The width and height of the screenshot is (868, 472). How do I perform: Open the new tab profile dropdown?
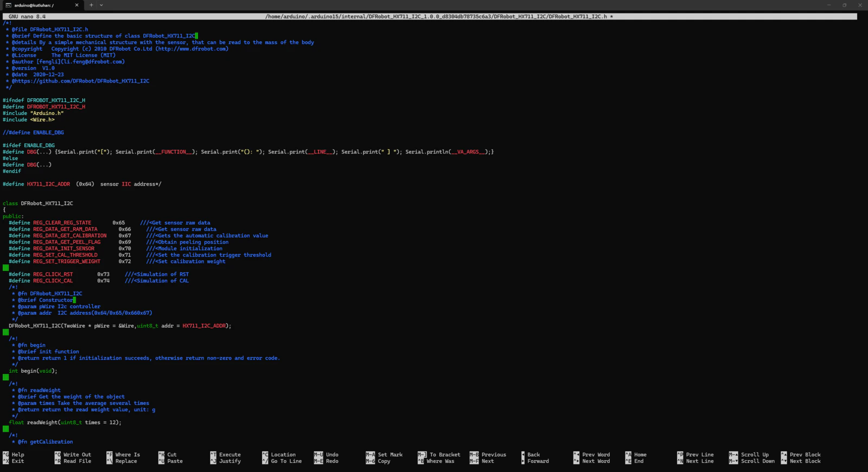[x=101, y=5]
